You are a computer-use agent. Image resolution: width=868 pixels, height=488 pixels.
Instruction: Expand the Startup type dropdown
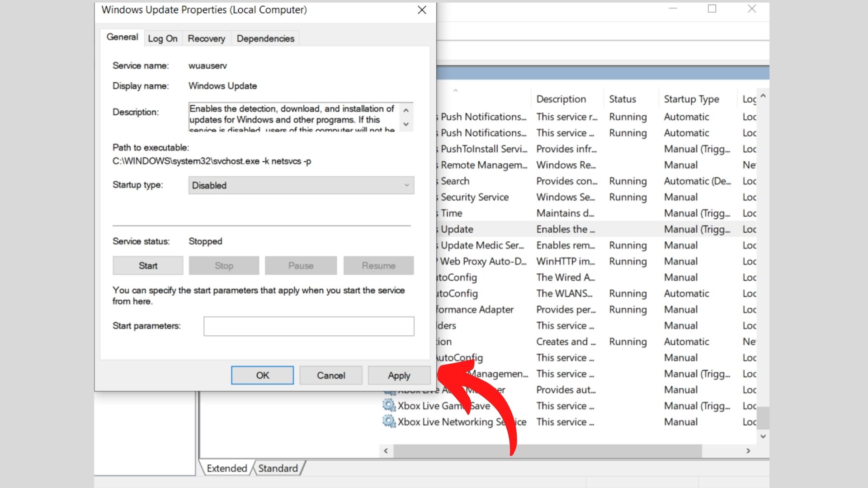[301, 185]
